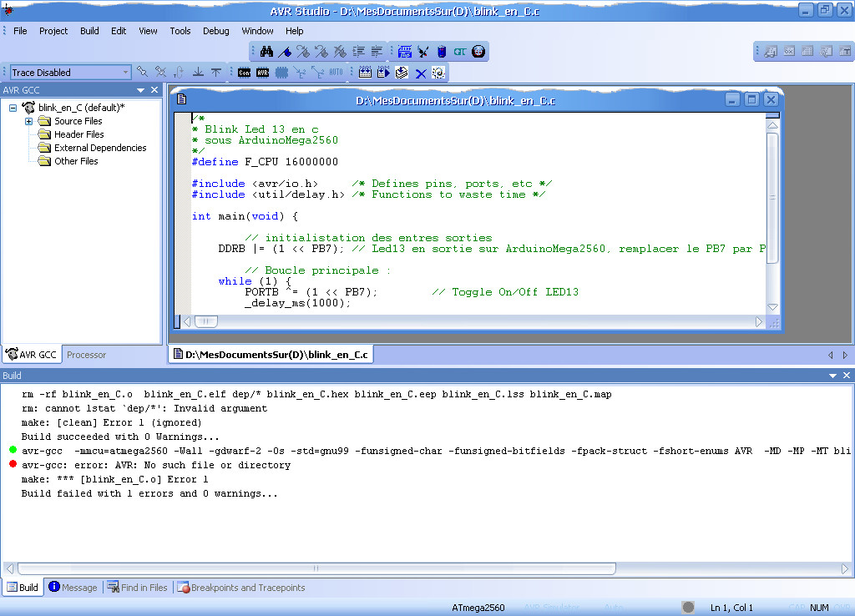Switch to the Message tab
855x616 pixels.
point(73,588)
